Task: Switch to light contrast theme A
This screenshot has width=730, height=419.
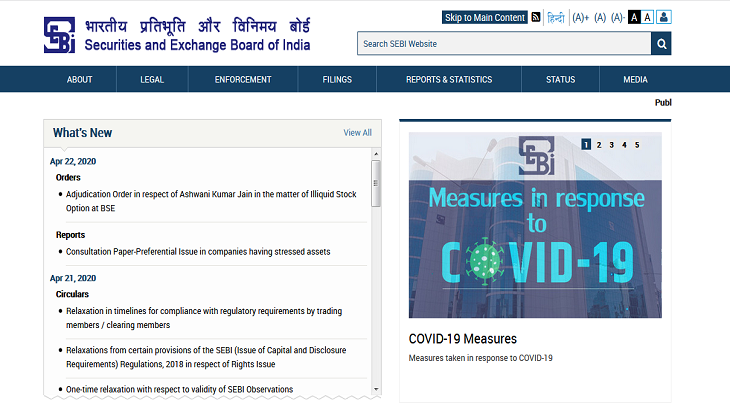Action: 647,17
